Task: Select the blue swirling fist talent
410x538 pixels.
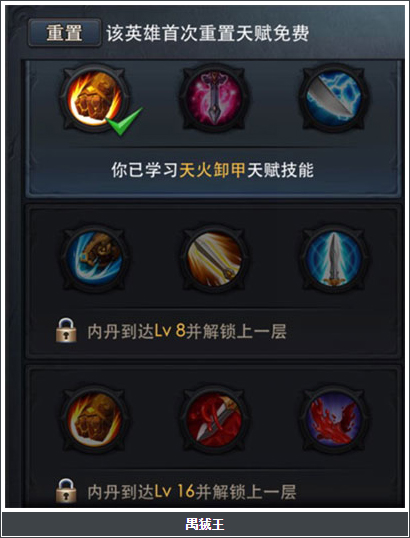Action: [x=95, y=259]
